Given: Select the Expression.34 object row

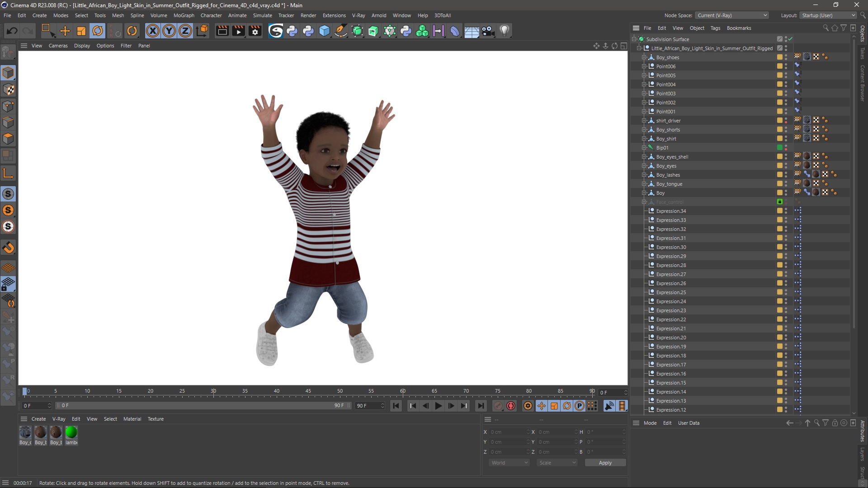Looking at the screenshot, I should click(671, 211).
